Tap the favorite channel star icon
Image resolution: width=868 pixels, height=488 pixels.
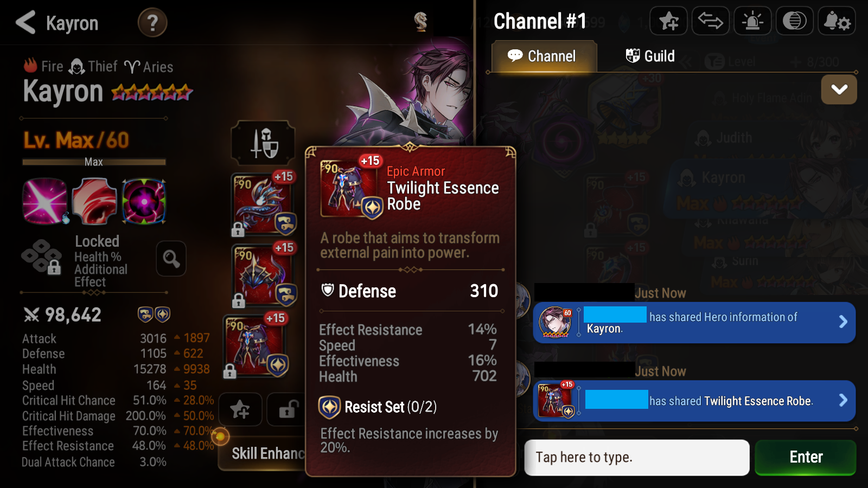(668, 21)
